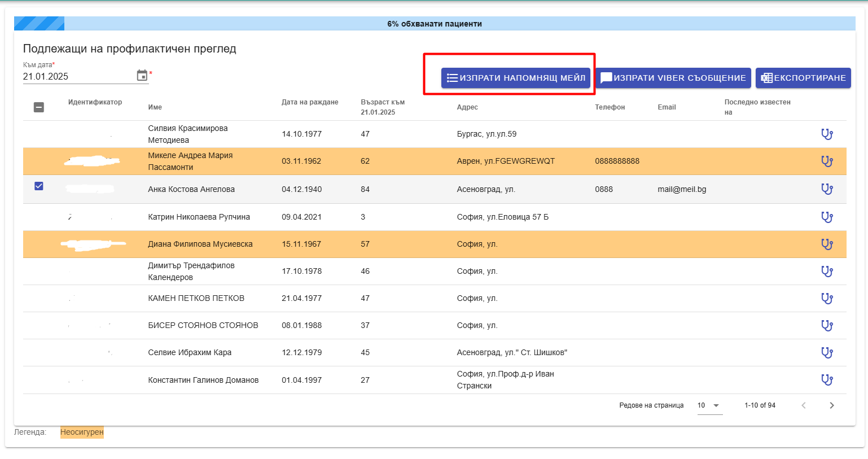The image size is (868, 459).
Task: Click birth date 09.04.2021
Action: (301, 217)
